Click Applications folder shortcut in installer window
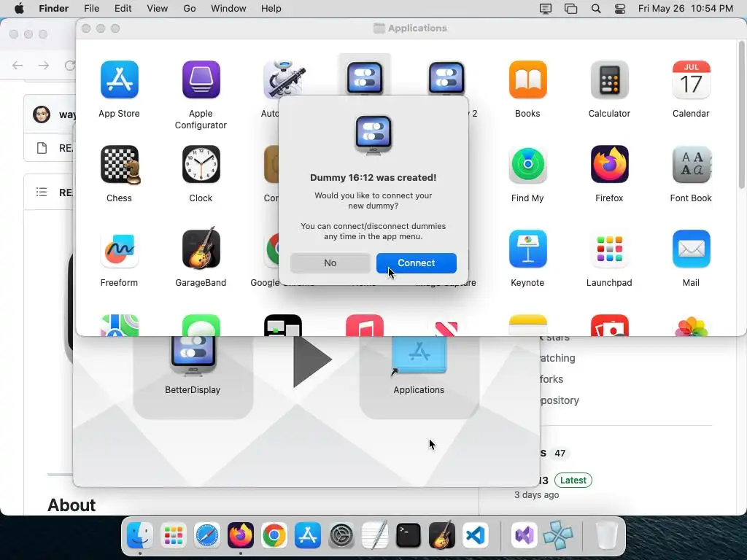Screen dimensions: 747x560 coord(419,356)
